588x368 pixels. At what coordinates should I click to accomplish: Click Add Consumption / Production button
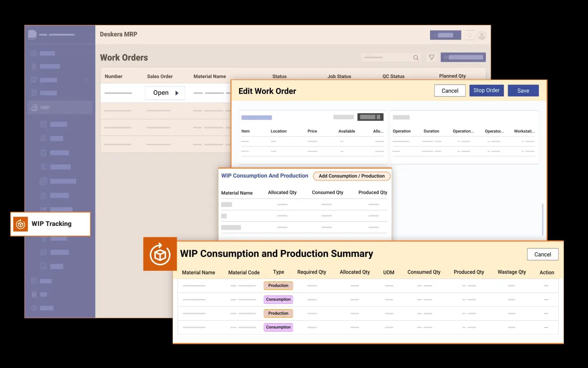pos(351,176)
